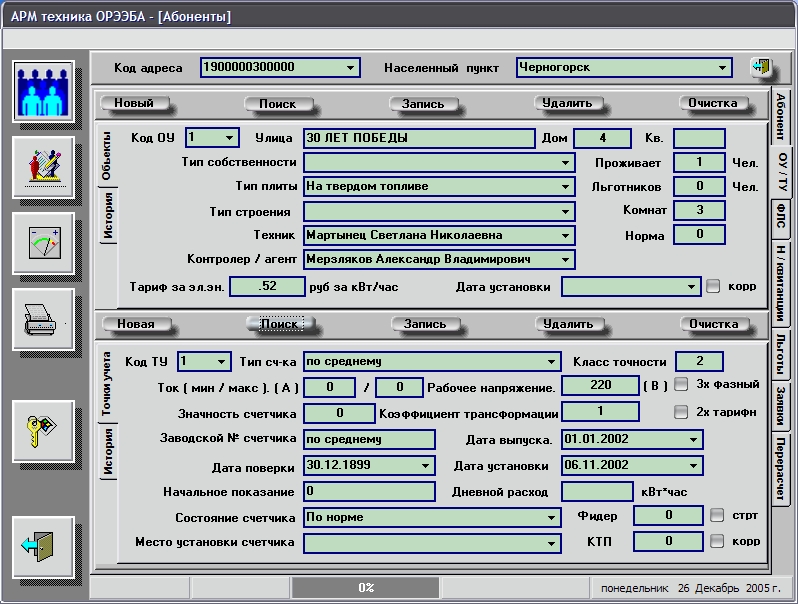798x604 pixels.
Task: Click the Заводской № счетчика input field
Action: pos(369,439)
